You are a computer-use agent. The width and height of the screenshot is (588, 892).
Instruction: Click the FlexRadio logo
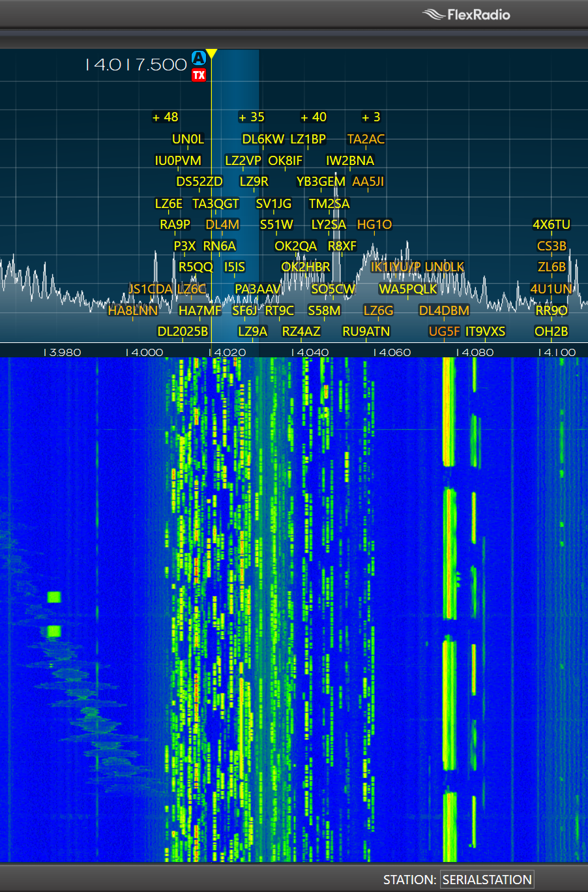point(466,14)
